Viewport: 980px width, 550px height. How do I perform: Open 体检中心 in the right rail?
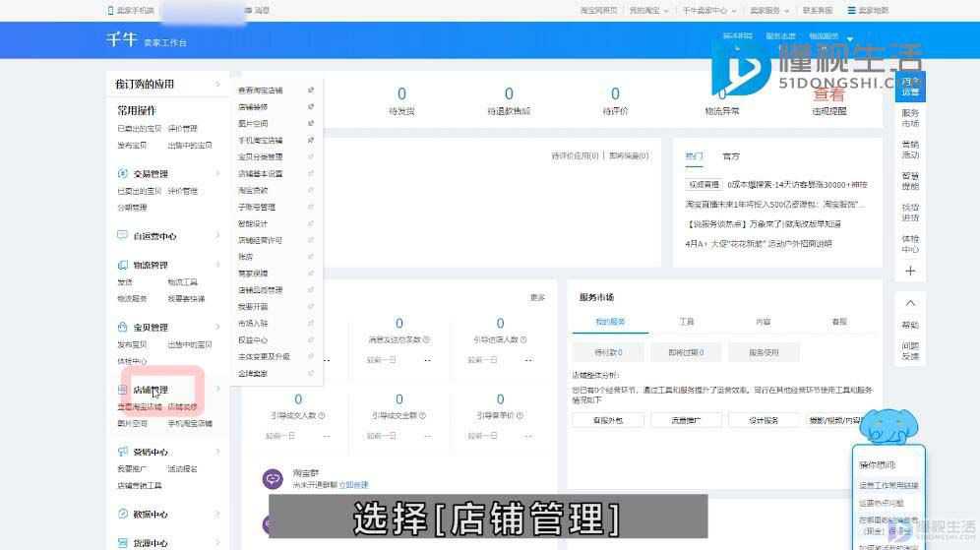[910, 244]
